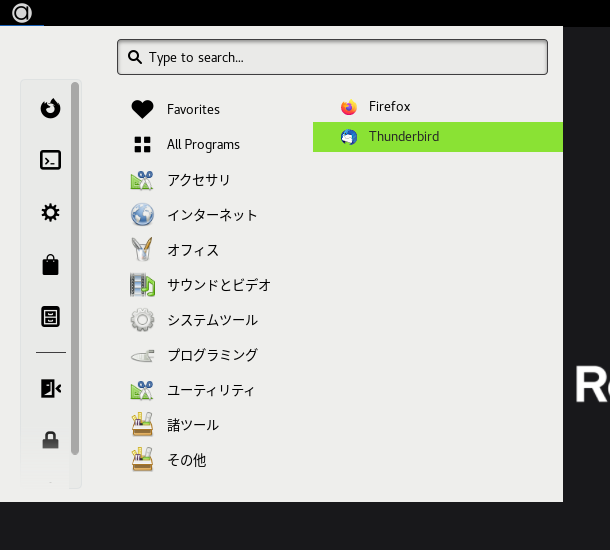This screenshot has height=550, width=610.
Task: Click the magnifier icon in search box
Action: [135, 57]
